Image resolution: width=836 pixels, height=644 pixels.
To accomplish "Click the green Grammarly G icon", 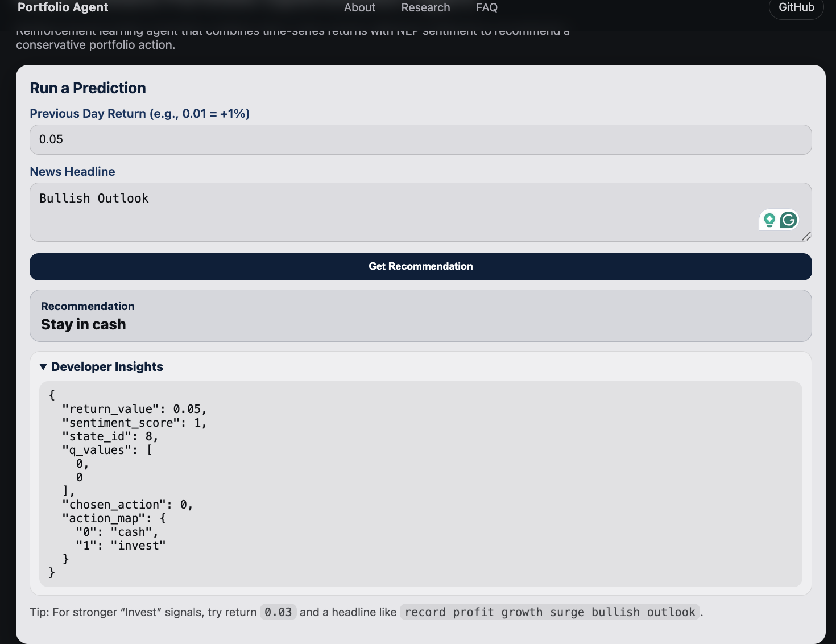I will pyautogui.click(x=788, y=220).
